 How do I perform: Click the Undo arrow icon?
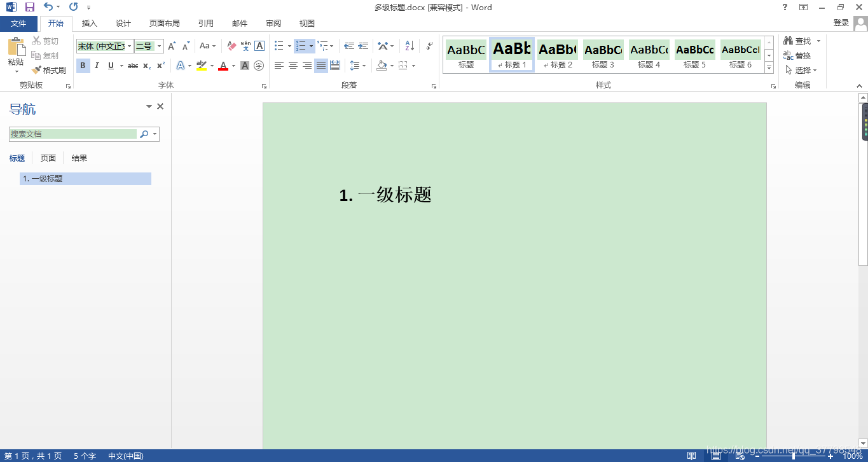click(48, 7)
